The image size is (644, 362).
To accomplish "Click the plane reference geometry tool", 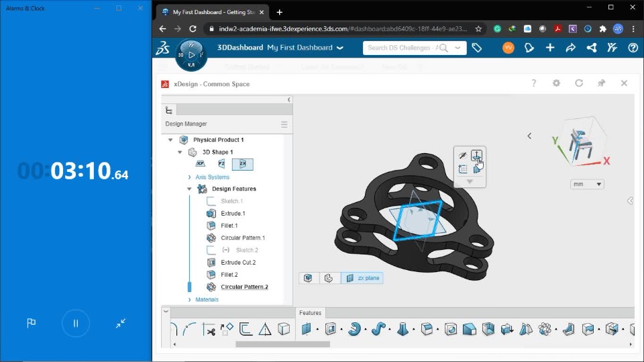I will coord(307,328).
